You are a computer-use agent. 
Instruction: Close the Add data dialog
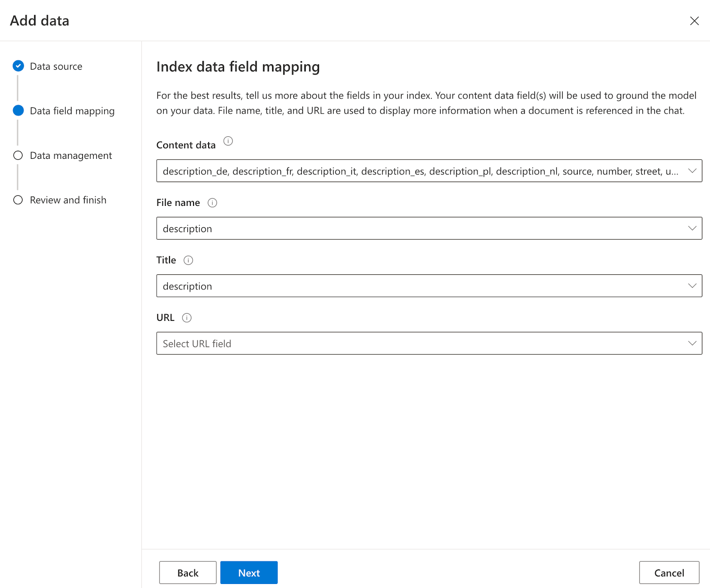click(x=694, y=21)
